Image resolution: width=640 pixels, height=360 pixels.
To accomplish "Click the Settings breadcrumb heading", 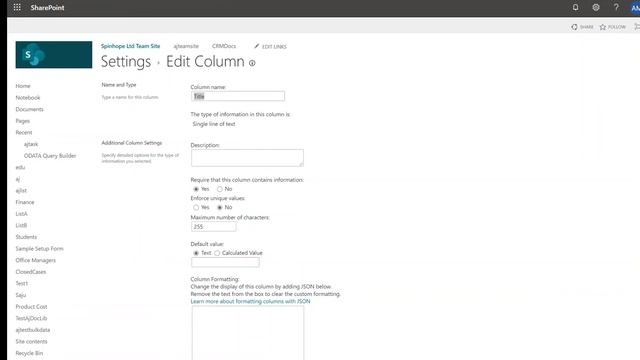I will click(126, 62).
